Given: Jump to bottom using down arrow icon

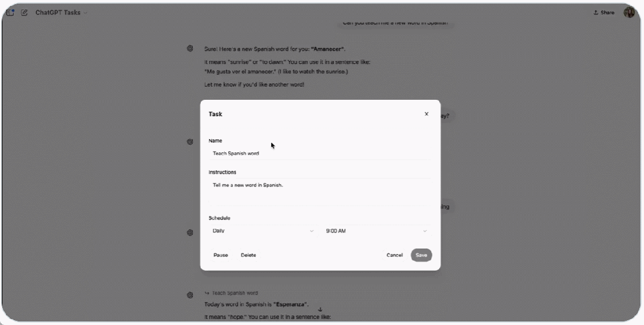Looking at the screenshot, I should pos(320,309).
